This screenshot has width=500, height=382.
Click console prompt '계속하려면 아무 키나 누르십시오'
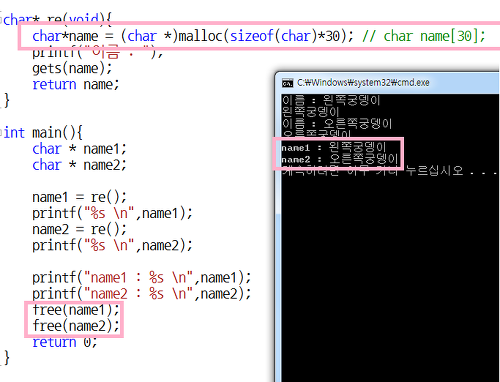[372, 171]
